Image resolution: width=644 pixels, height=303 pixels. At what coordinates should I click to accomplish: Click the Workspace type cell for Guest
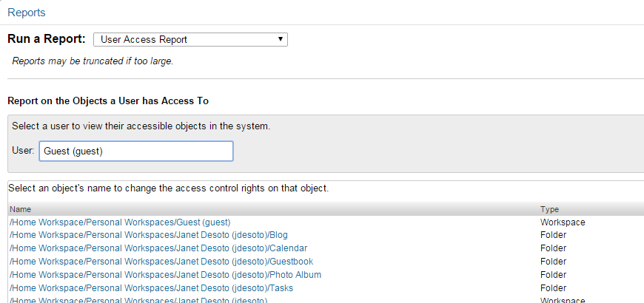(563, 222)
